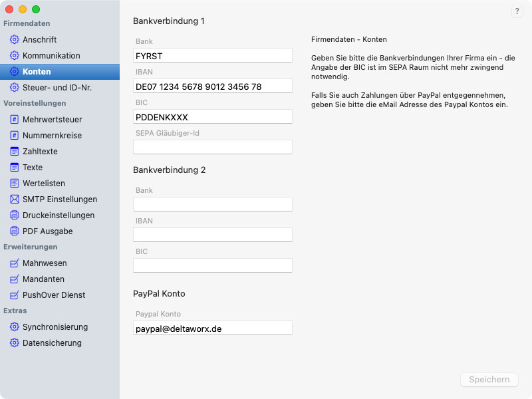This screenshot has width=532, height=399.
Task: Open Wertelisten from the sidebar
Action: (44, 184)
